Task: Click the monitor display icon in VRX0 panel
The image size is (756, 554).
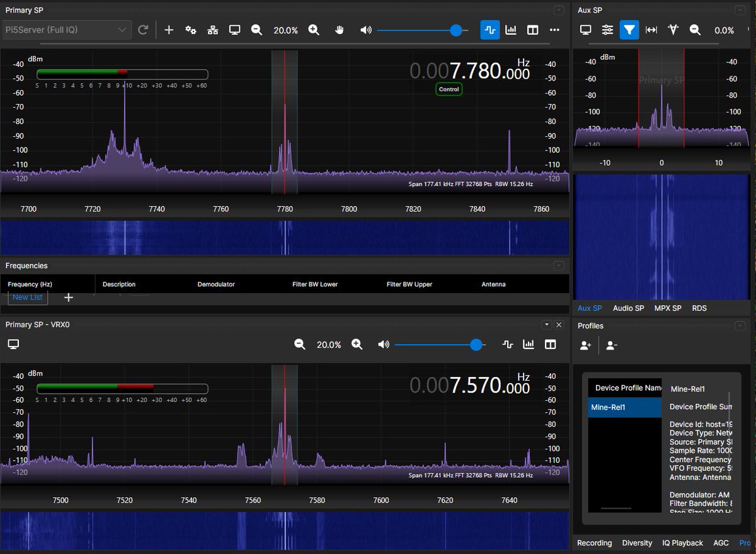Action: pyautogui.click(x=13, y=344)
